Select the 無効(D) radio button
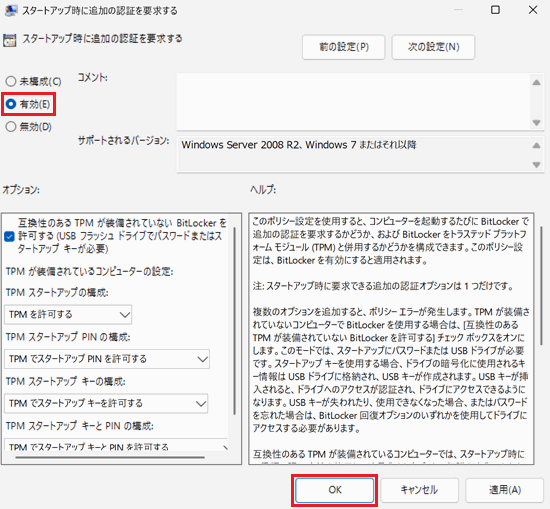The image size is (550, 509). click(11, 126)
